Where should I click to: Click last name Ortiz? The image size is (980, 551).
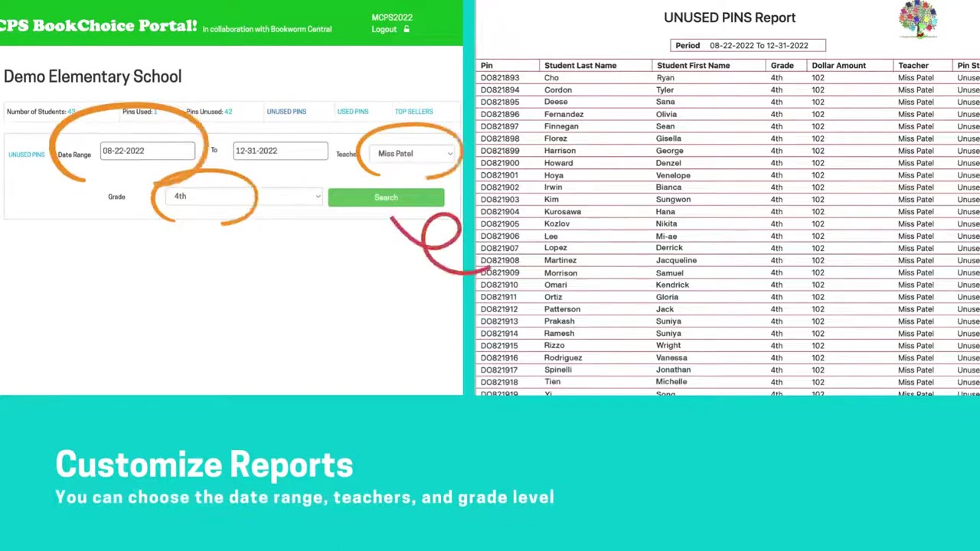pos(553,297)
